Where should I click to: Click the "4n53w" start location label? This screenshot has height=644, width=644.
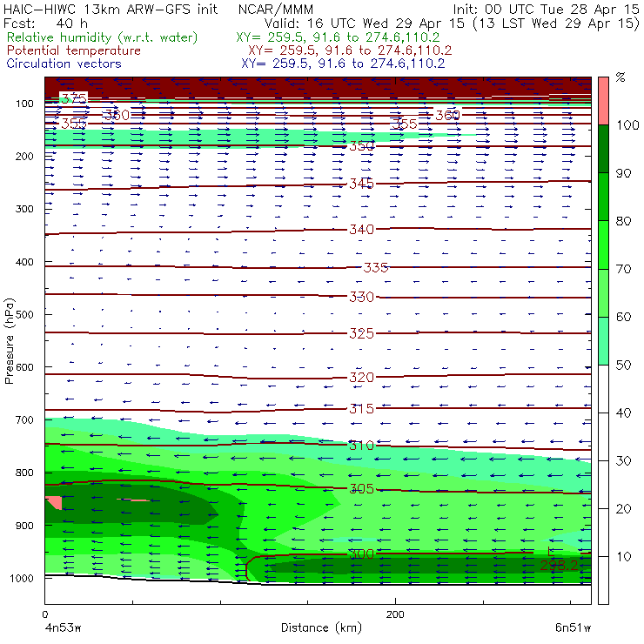coord(63,628)
